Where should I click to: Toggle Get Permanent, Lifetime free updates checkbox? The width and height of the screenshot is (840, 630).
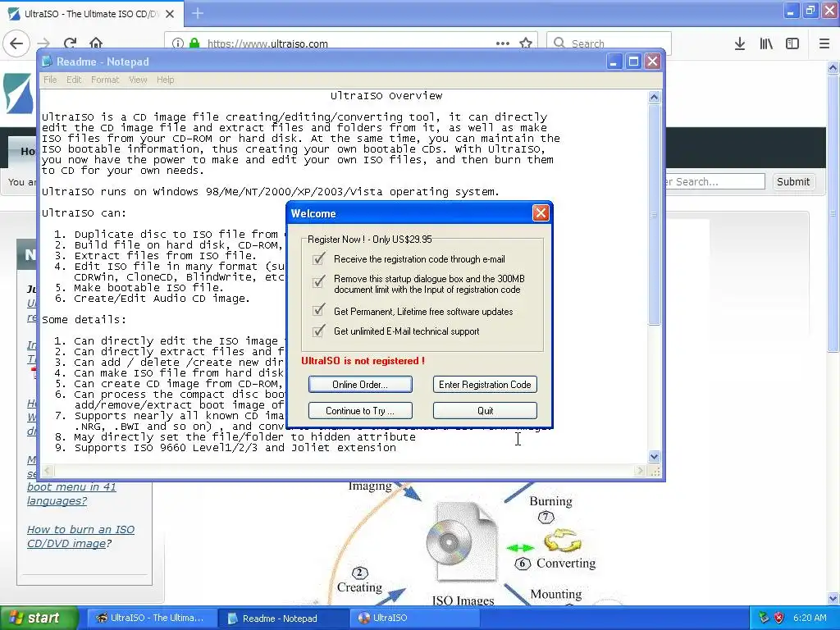319,310
